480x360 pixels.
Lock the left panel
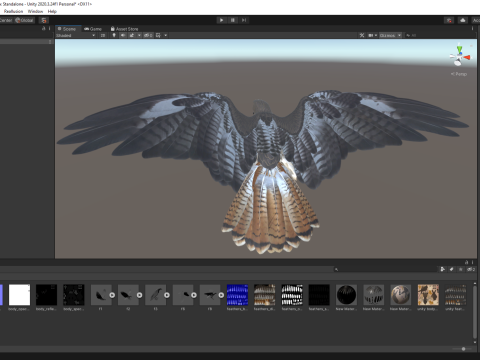click(43, 29)
